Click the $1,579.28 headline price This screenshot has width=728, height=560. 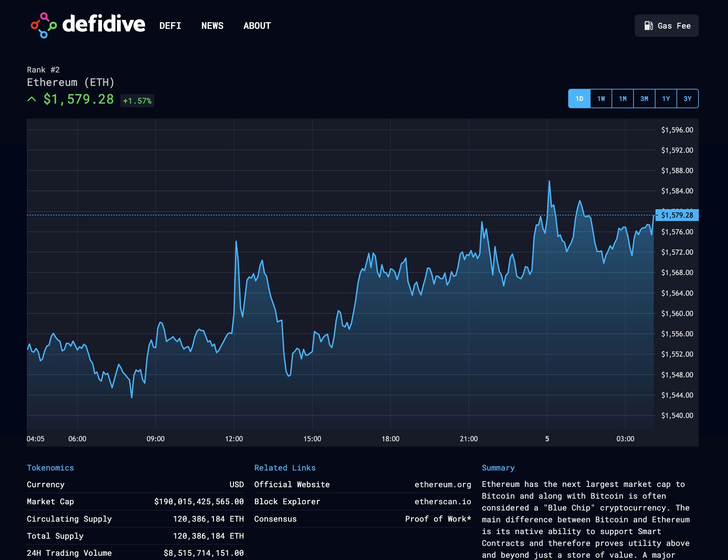pyautogui.click(x=79, y=99)
